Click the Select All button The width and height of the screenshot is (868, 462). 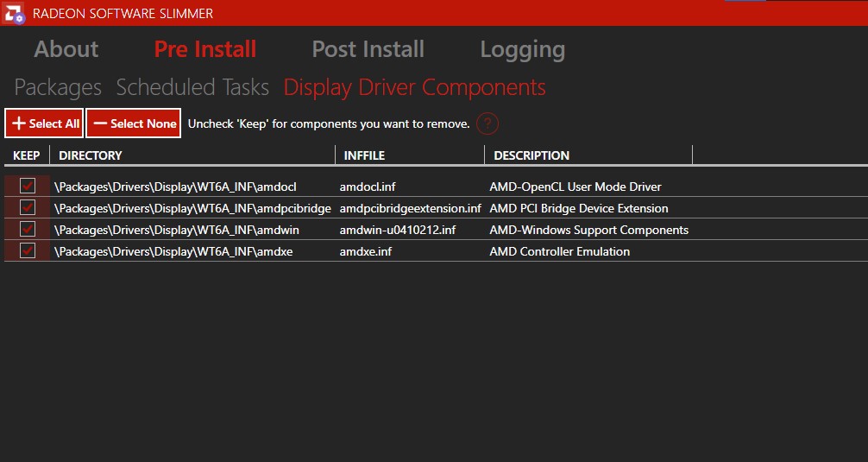click(x=45, y=123)
